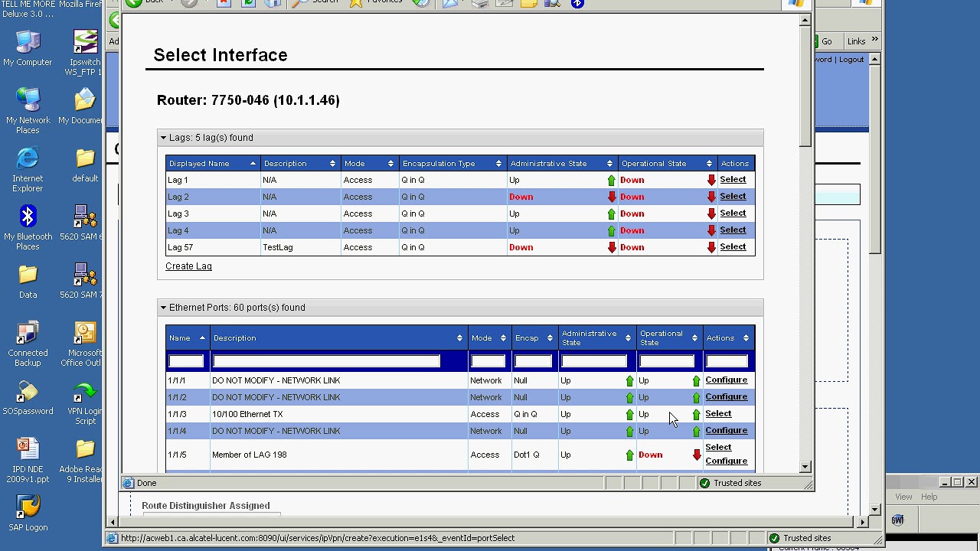Screen dimensions: 980x551
Task: Click the Create Lag link
Action: coord(188,266)
